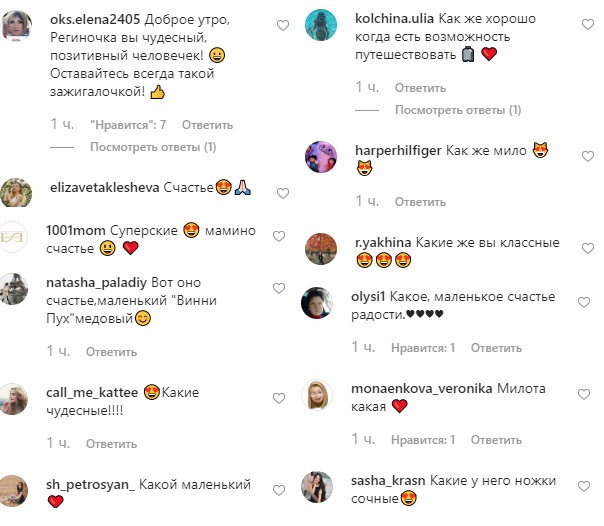Heart sasha_krasn's comment

pyautogui.click(x=584, y=486)
